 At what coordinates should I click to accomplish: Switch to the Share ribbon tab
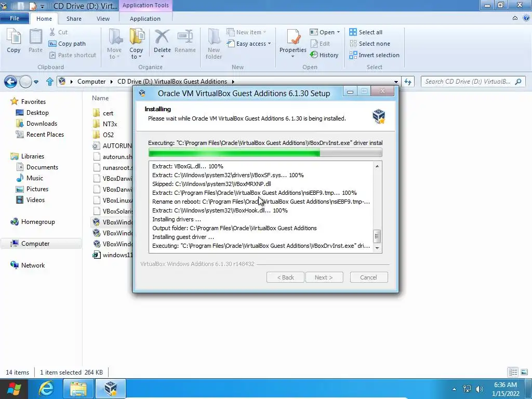click(74, 19)
